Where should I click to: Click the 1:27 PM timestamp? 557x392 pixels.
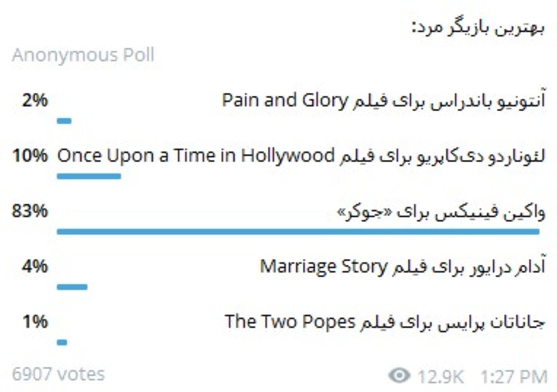514,377
